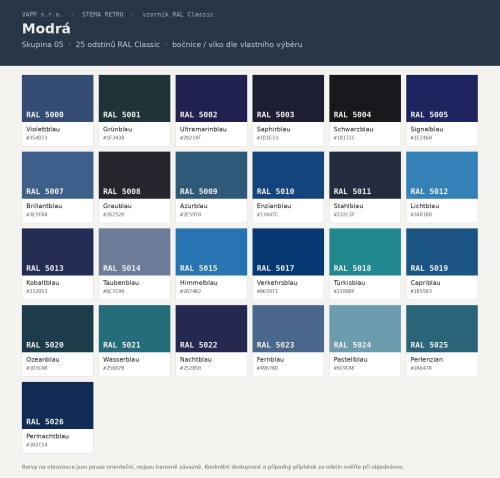The height and width of the screenshot is (478, 500).
Task: Select the RAL 5021 Wasserblau color
Action: pos(134,341)
